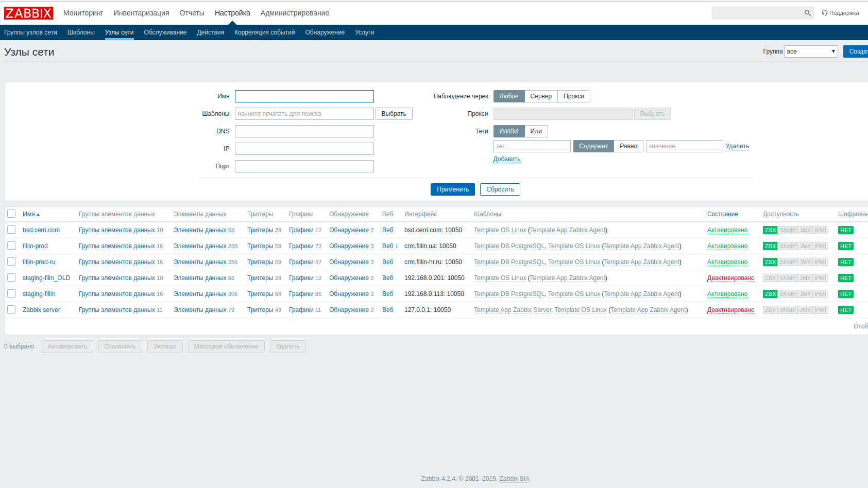
Task: Click Выбрать button next to Шаблоны
Action: (x=394, y=114)
